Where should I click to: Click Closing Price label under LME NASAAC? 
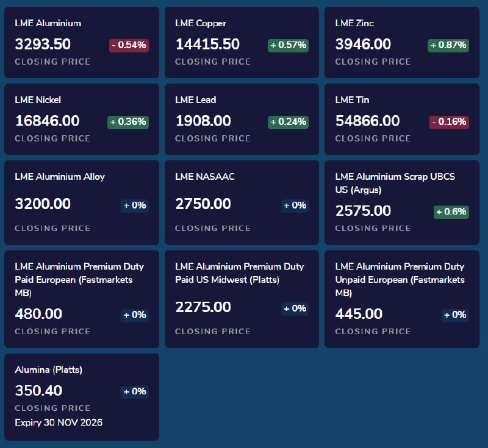tap(213, 229)
